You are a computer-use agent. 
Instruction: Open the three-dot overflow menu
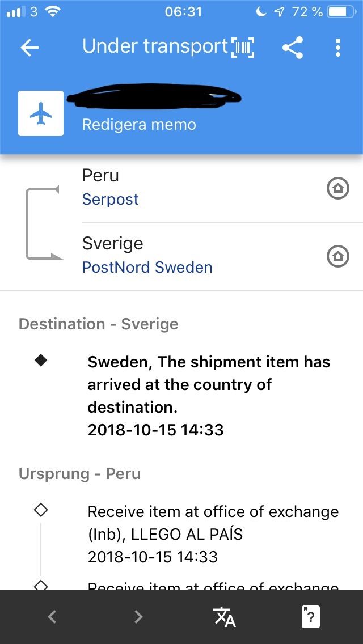pyautogui.click(x=338, y=48)
